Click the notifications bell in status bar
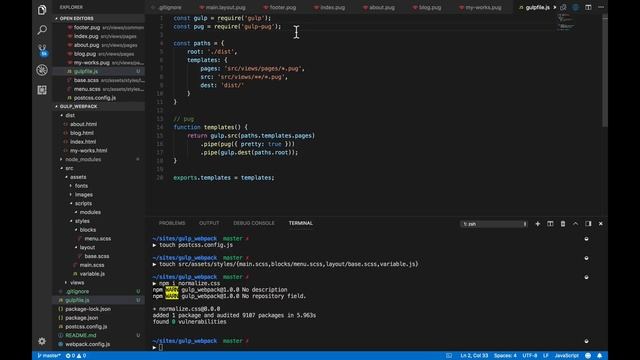This screenshot has height=360, width=640. (600, 356)
